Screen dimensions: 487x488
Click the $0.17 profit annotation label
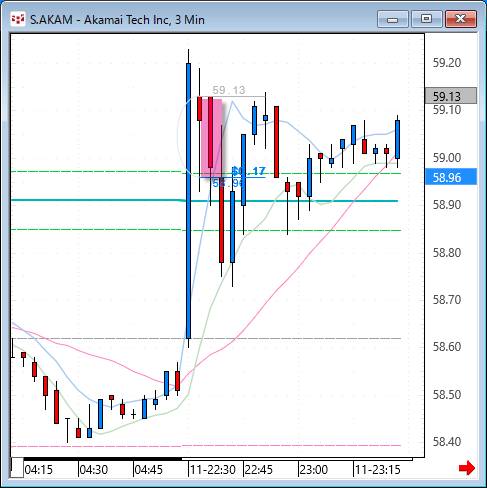tap(249, 171)
